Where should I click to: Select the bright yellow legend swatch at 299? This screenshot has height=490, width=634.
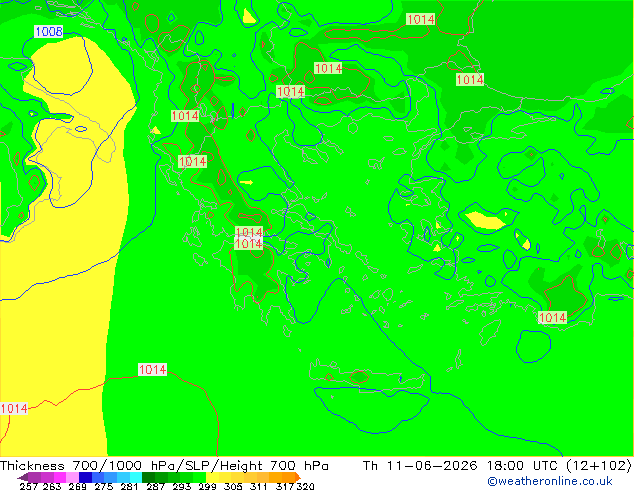coord(212,477)
